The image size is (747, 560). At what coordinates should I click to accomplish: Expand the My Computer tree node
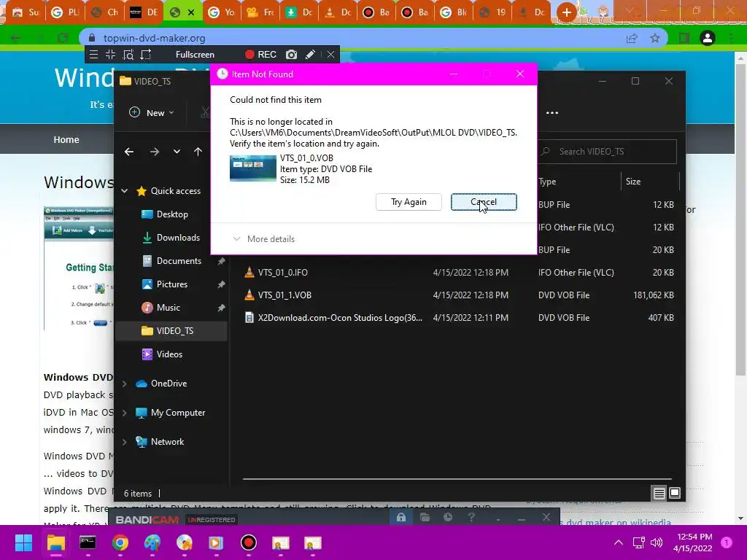tap(124, 413)
